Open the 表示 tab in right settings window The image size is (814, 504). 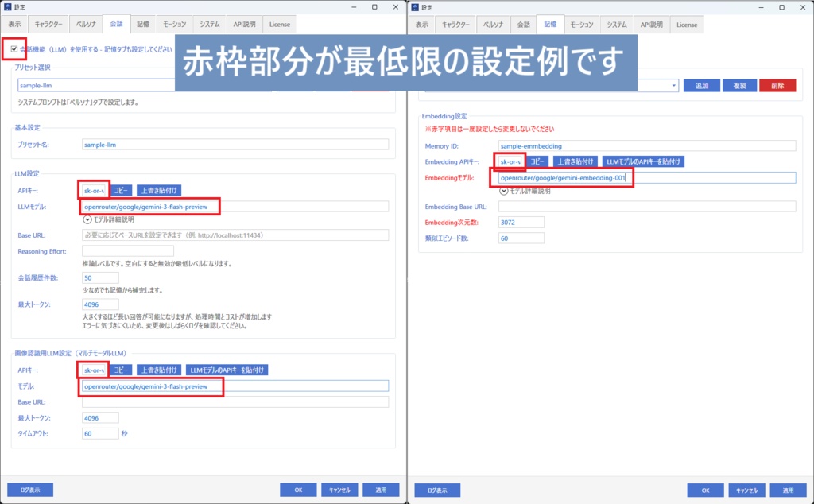[422, 25]
